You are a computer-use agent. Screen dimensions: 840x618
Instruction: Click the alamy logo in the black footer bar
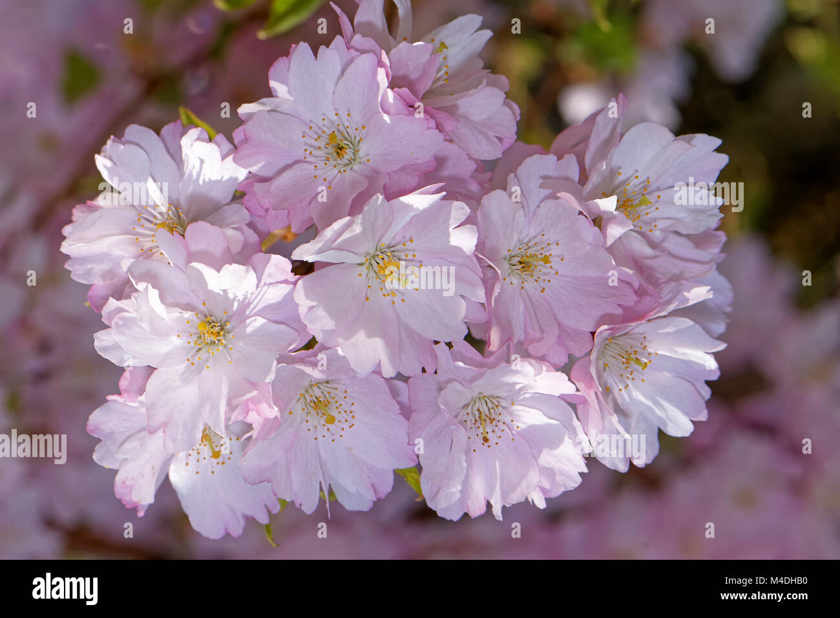pyautogui.click(x=65, y=589)
